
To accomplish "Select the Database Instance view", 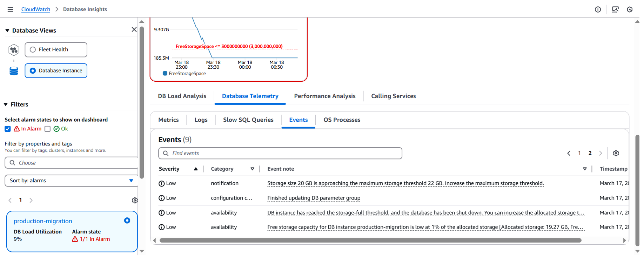I will pyautogui.click(x=56, y=71).
